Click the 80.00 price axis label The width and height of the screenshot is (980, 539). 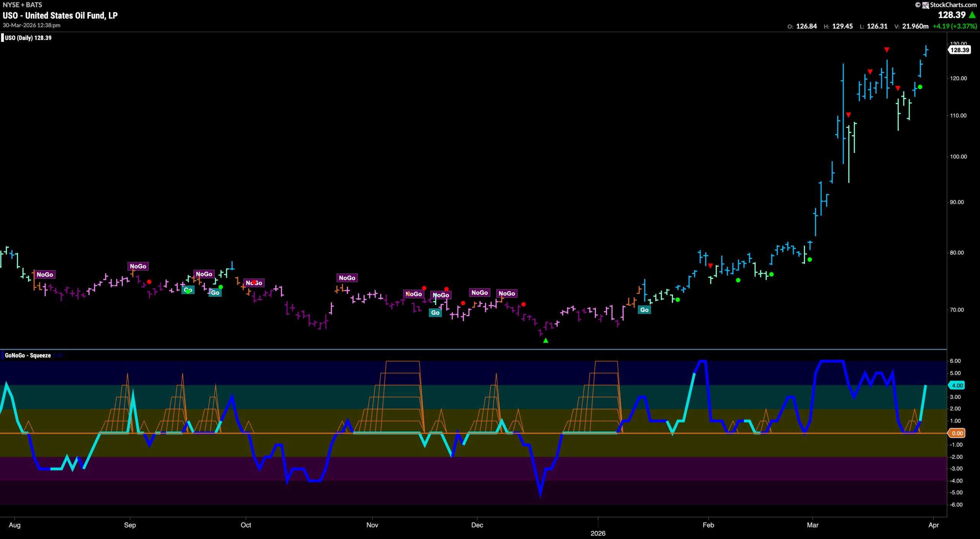pos(957,253)
